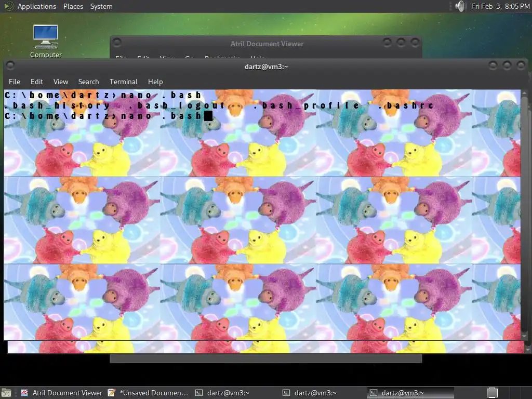
Task: Click the date and time clock
Action: 500,6
